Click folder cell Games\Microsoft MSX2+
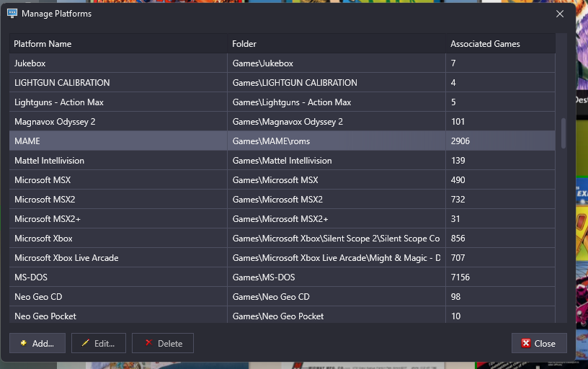The height and width of the screenshot is (369, 588). pyautogui.click(x=337, y=219)
